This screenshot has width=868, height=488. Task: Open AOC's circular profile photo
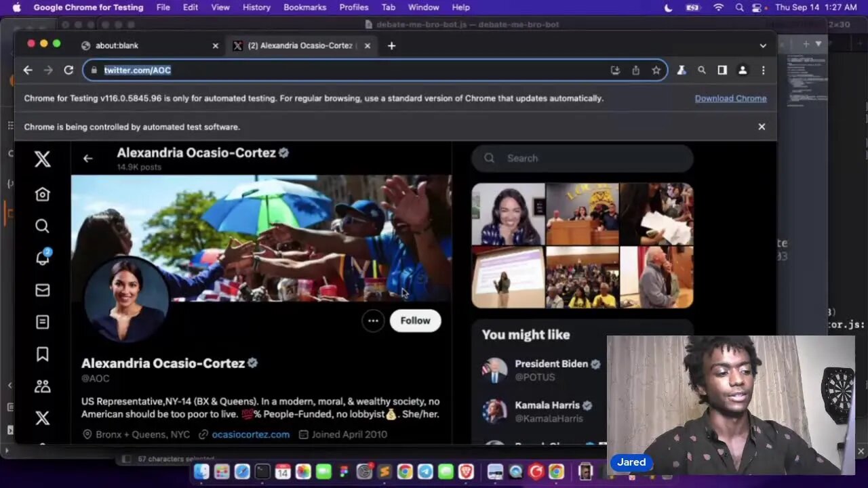pos(125,298)
